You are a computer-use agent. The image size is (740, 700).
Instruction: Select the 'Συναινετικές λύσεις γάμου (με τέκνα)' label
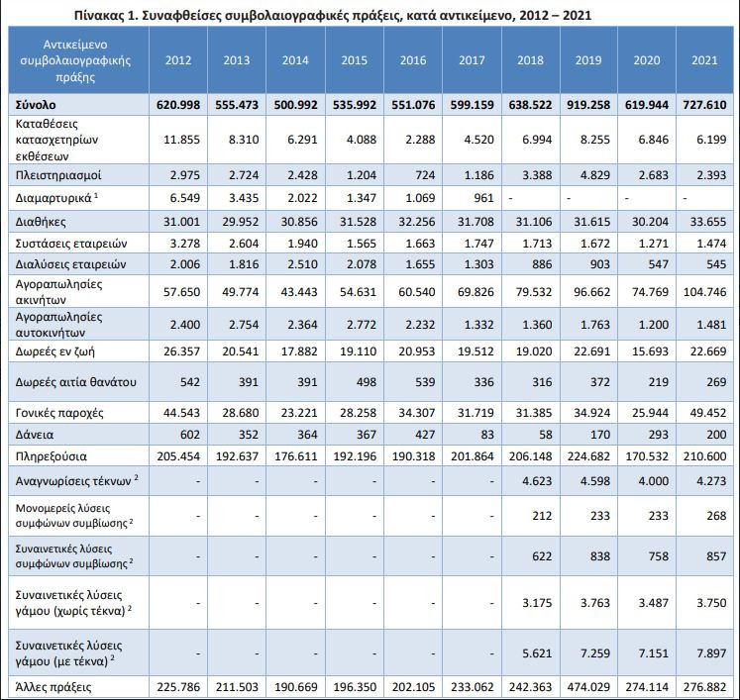68,653
